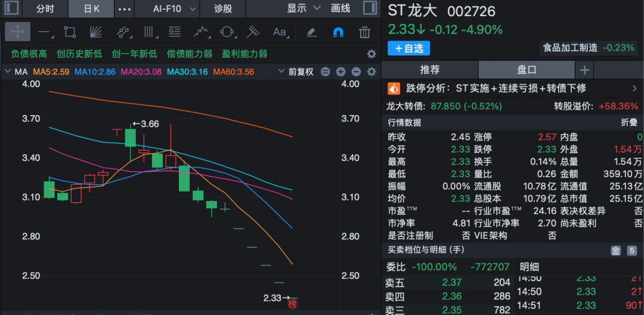Click the 创历史新低 tag
Viewport: 644px width, 315px height.
pyautogui.click(x=80, y=54)
